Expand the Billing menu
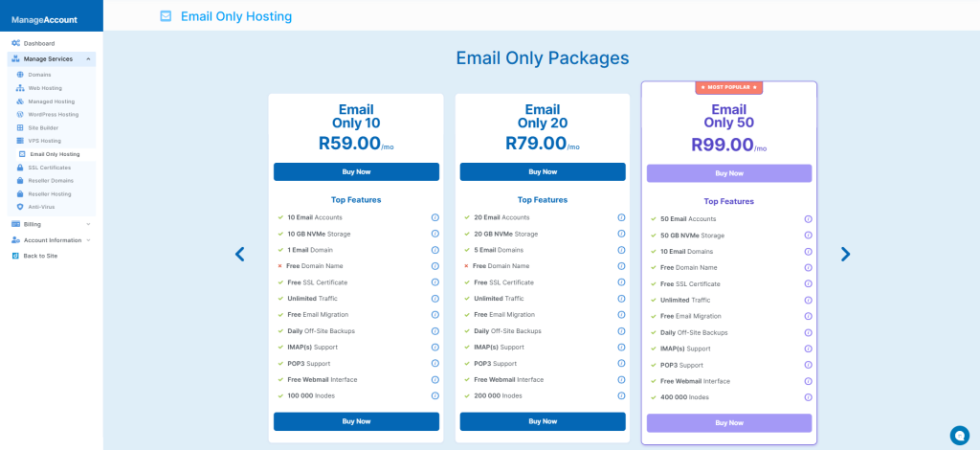This screenshot has height=450, width=980. pyautogui.click(x=88, y=224)
